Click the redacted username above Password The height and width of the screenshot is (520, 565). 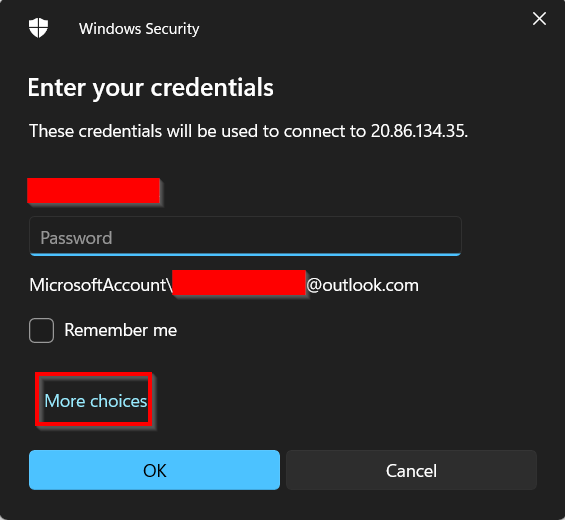[94, 190]
